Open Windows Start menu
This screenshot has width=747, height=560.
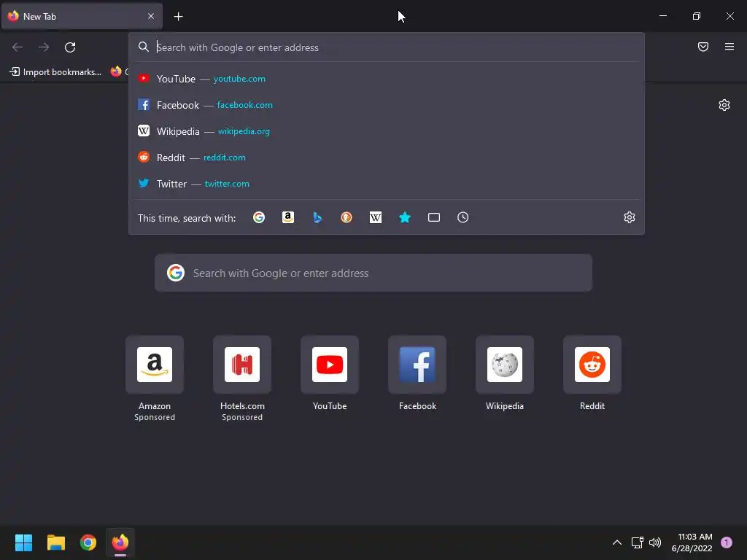click(23, 542)
